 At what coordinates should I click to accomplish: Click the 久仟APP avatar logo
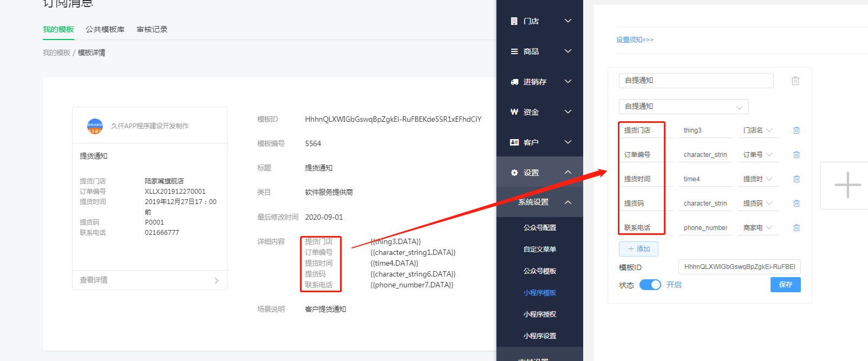pyautogui.click(x=95, y=126)
